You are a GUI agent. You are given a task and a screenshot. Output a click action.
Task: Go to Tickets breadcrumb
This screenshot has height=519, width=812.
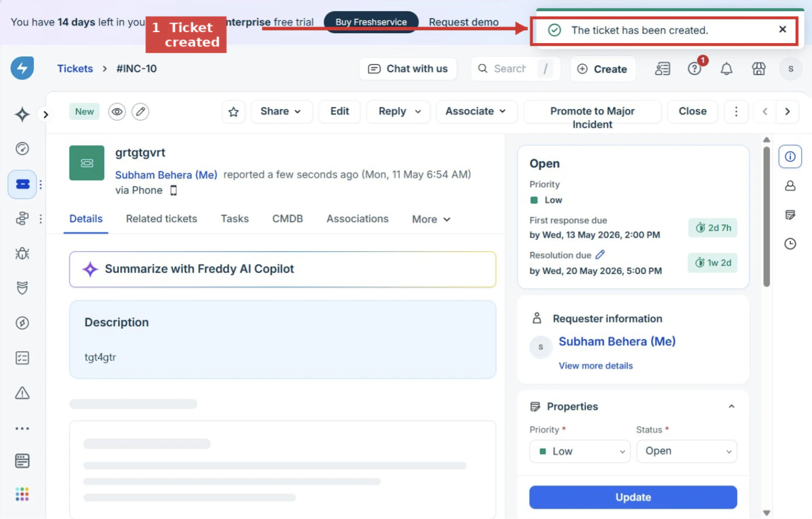click(x=75, y=68)
